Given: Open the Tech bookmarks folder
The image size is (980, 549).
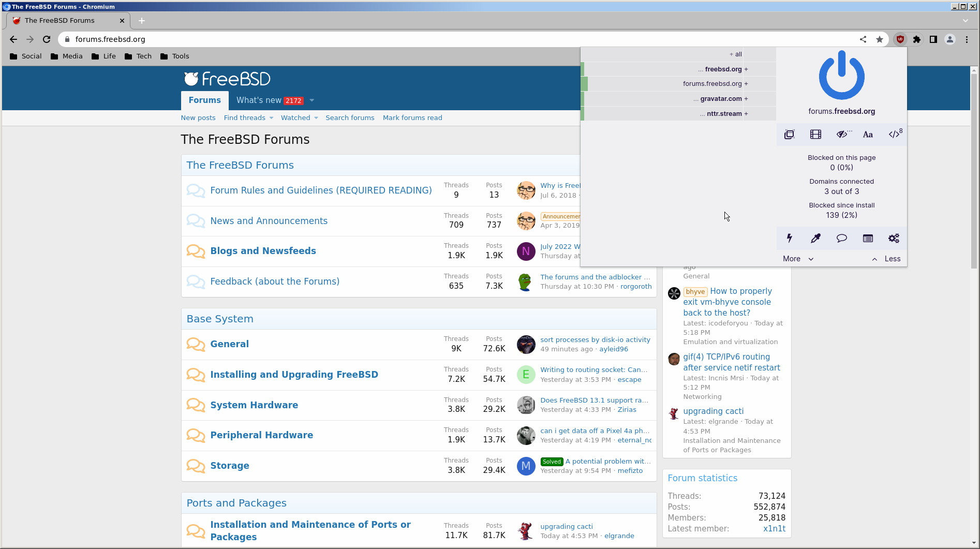Looking at the screenshot, I should [138, 56].
